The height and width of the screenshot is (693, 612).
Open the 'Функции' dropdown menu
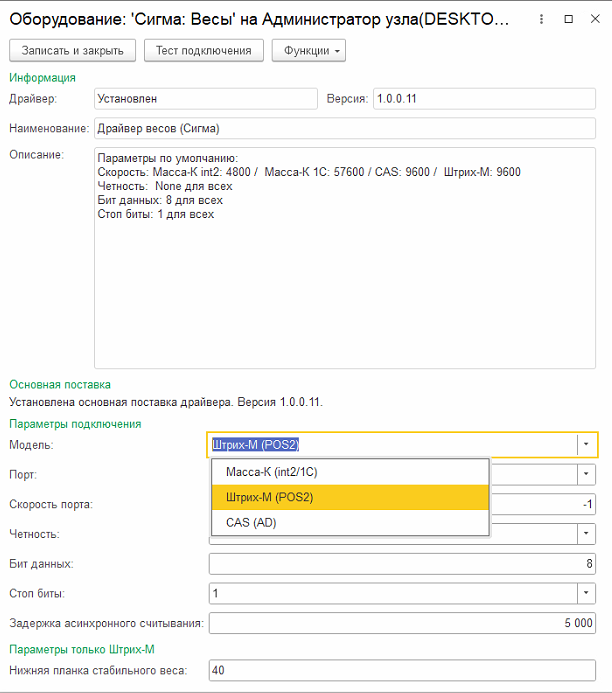(308, 50)
